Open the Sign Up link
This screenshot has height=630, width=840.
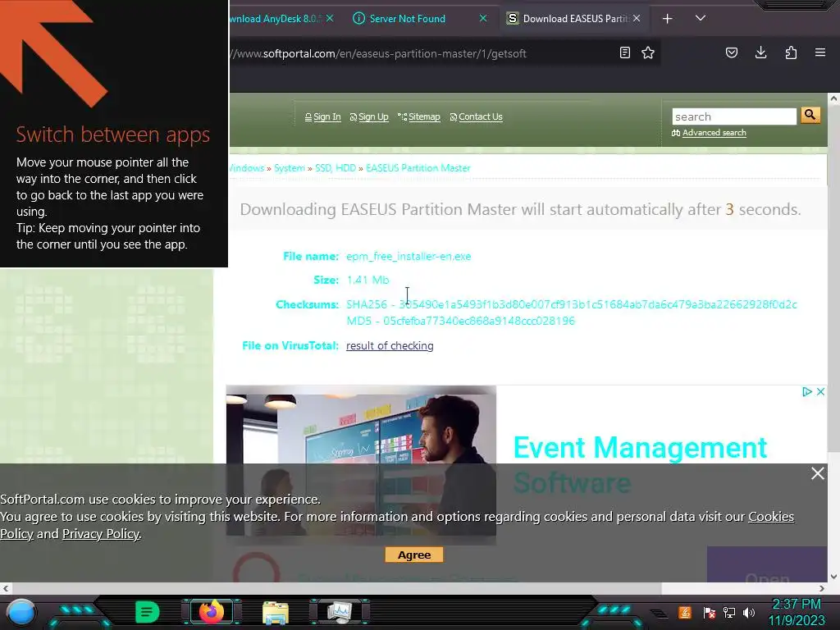click(373, 116)
